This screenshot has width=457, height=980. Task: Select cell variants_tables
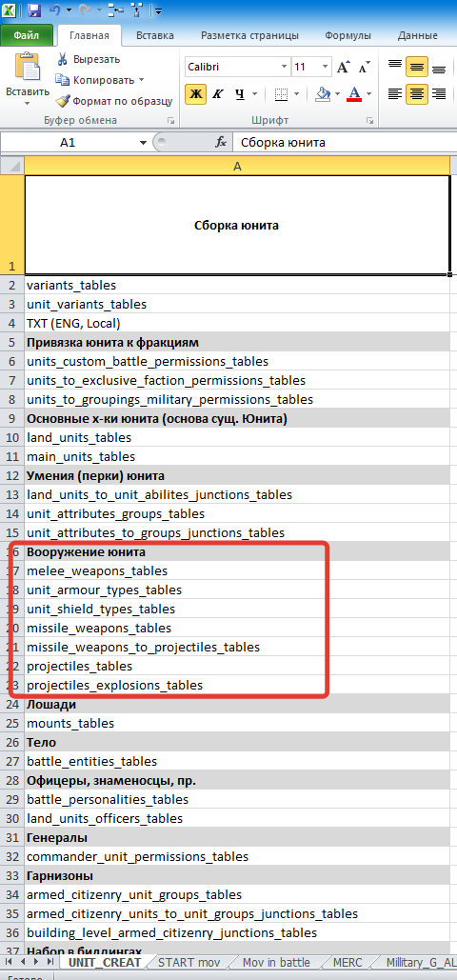pyautogui.click(x=237, y=285)
